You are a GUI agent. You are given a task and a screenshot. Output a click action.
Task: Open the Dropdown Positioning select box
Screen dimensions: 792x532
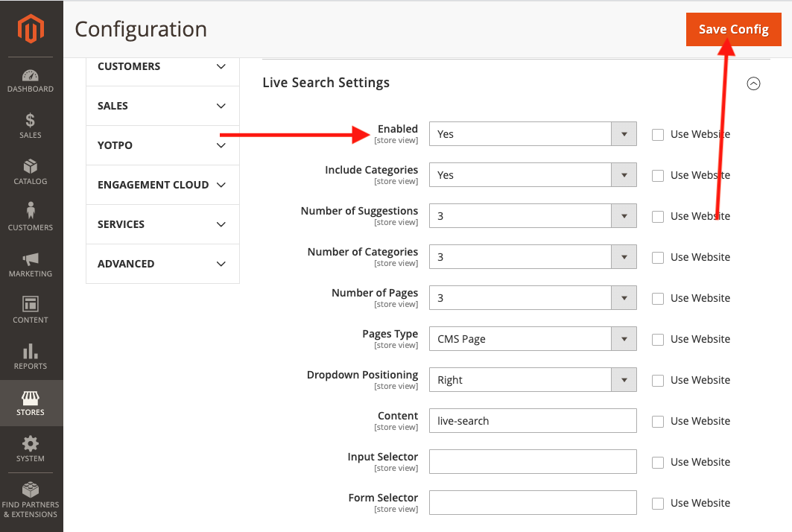pos(533,380)
